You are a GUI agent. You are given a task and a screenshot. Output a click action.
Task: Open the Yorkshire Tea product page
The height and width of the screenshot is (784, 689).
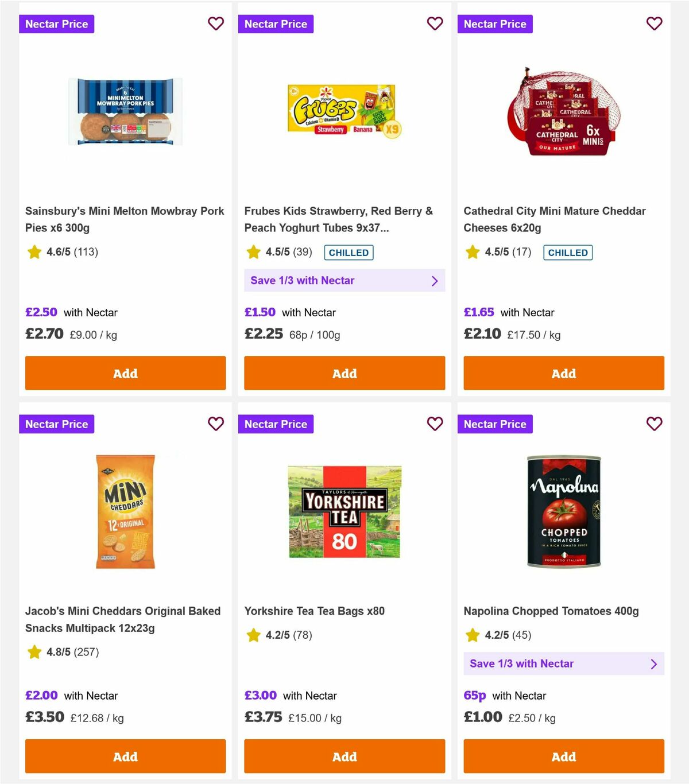click(x=315, y=611)
